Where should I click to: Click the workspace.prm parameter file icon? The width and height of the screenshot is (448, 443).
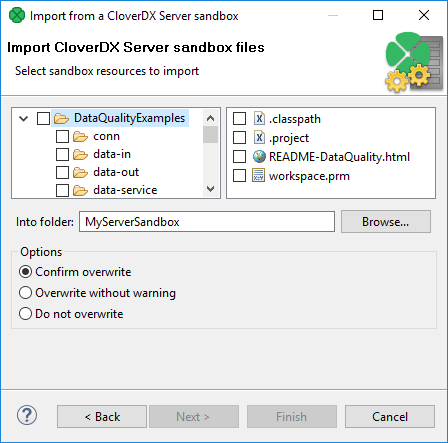[x=258, y=175]
